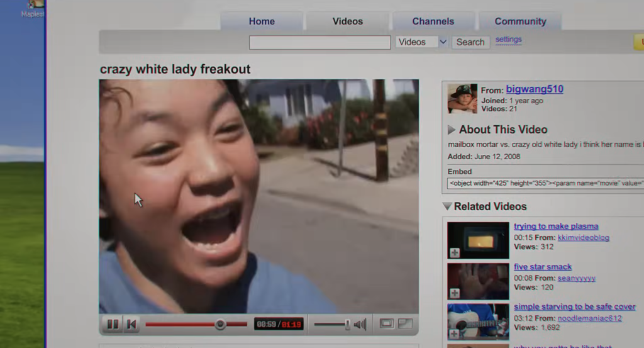This screenshot has width=644, height=348.
Task: Click the video progress scrubber knob
Action: point(220,324)
